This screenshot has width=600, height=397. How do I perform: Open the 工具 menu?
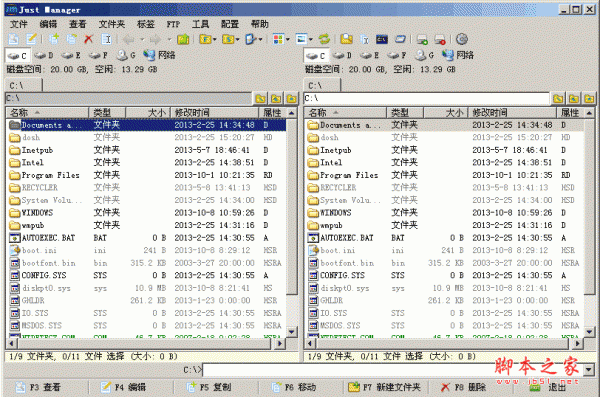point(200,24)
